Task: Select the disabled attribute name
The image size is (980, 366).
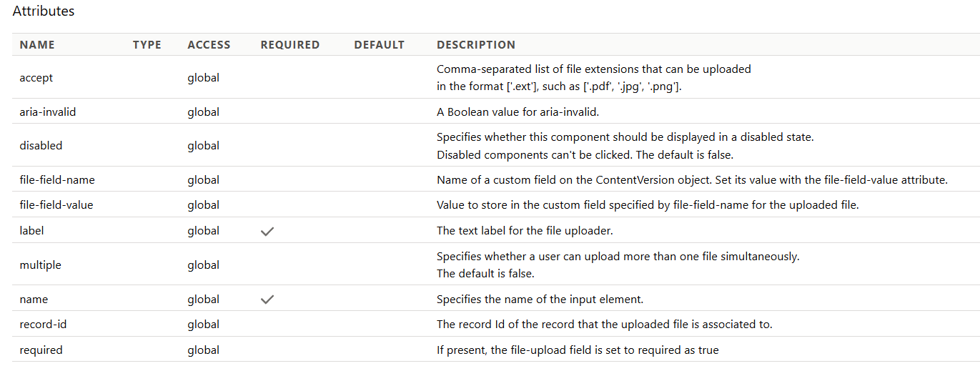Action: pos(41,145)
